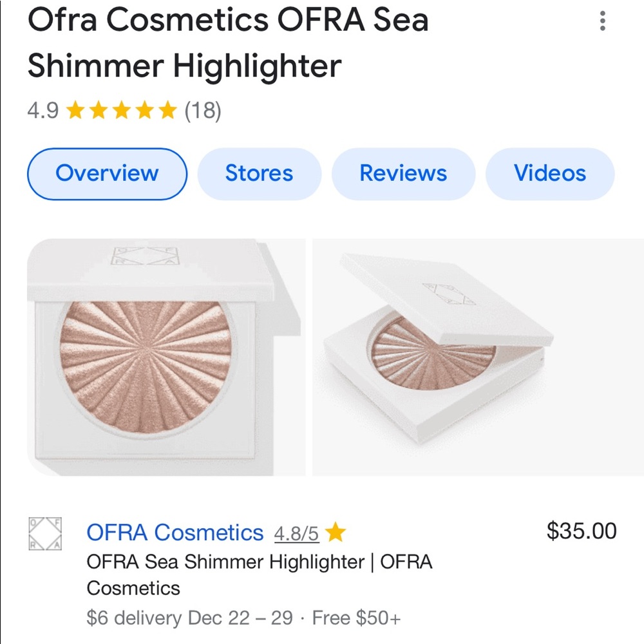Viewport: 644px width, 644px height.
Task: Select the Overview tab
Action: [106, 173]
